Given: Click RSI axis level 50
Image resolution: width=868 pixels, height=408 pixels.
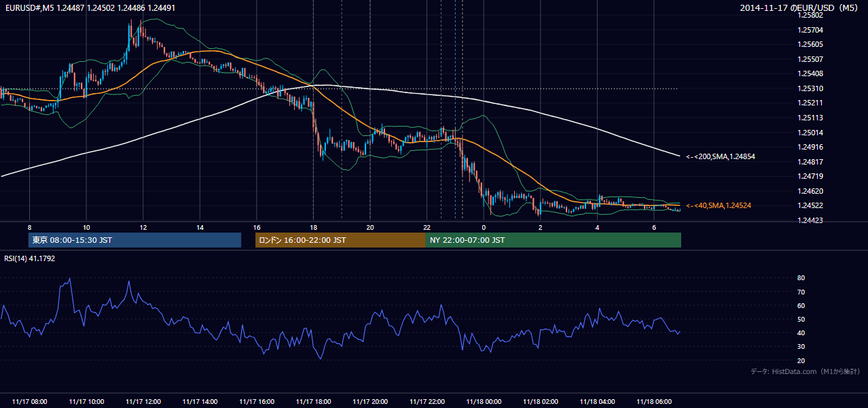Looking at the screenshot, I should click(x=801, y=319).
